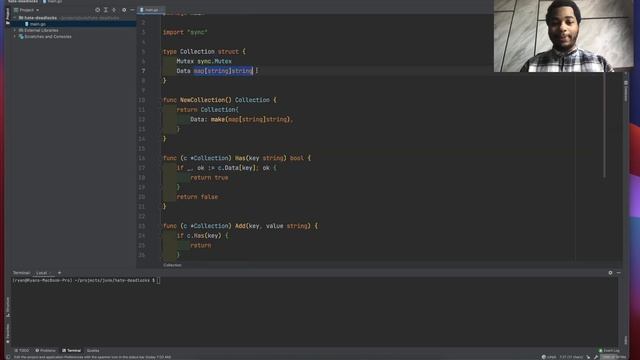Image resolution: width=640 pixels, height=360 pixels.
Task: Click the expand all icon in Project panel
Action: point(106,10)
